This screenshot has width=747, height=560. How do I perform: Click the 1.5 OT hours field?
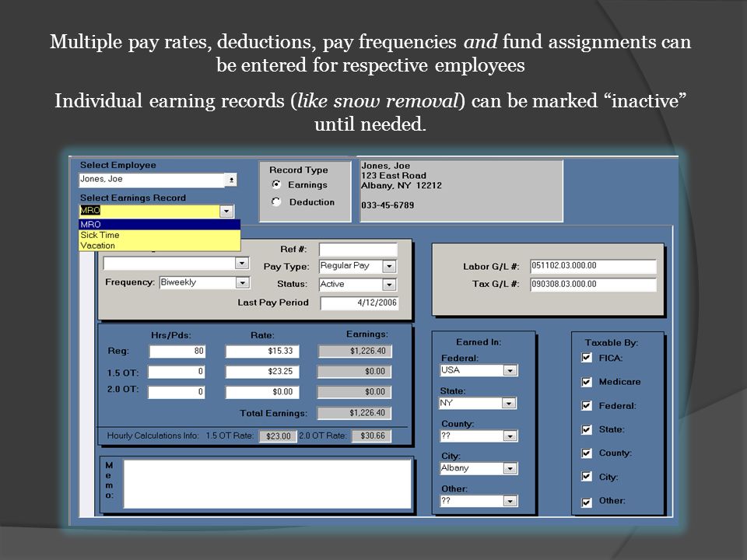click(x=177, y=372)
